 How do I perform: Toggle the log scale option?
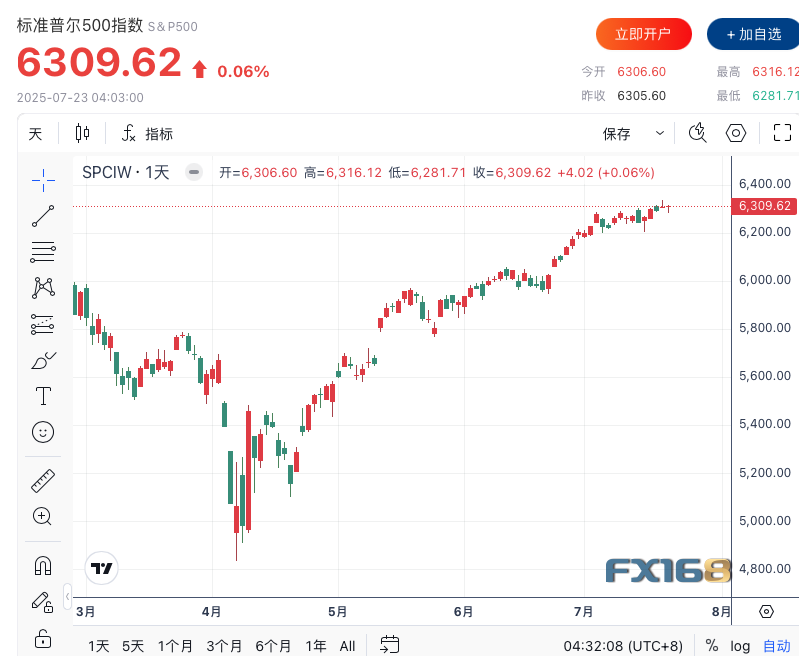[740, 646]
